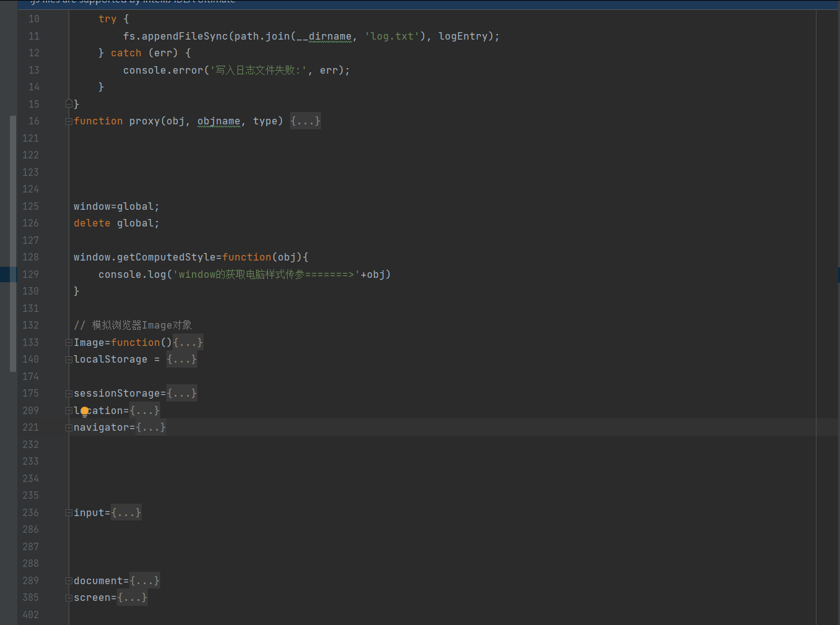Click the 'type' parameter of proxy

(265, 121)
